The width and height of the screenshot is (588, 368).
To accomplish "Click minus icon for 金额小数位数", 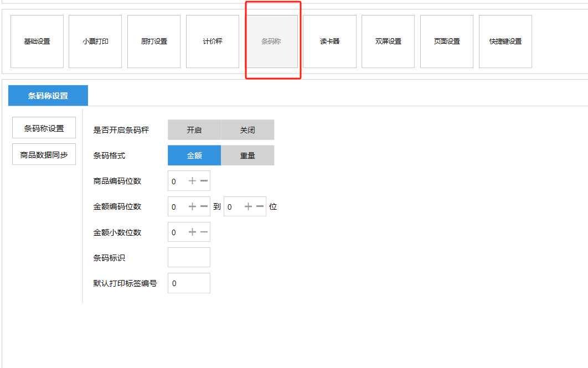I will (x=204, y=232).
